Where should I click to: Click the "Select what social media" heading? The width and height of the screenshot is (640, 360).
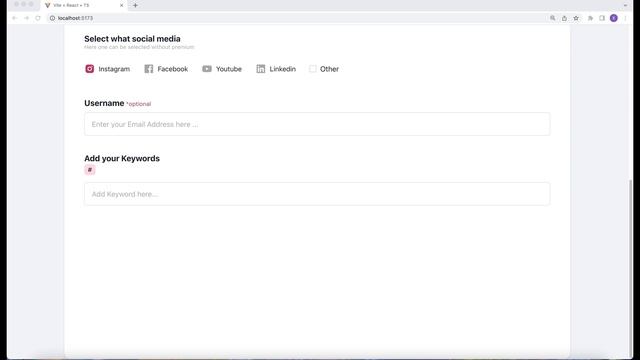click(x=132, y=39)
